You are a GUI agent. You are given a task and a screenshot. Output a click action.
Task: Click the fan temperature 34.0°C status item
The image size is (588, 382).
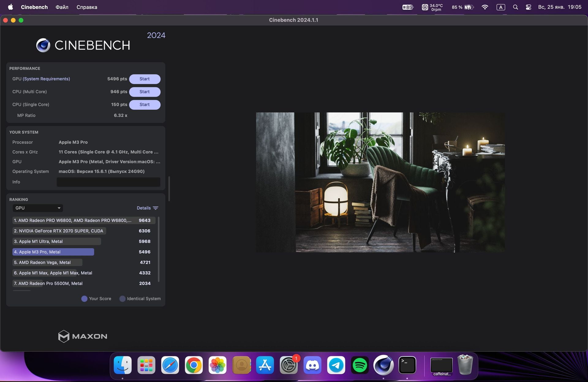pos(432,7)
